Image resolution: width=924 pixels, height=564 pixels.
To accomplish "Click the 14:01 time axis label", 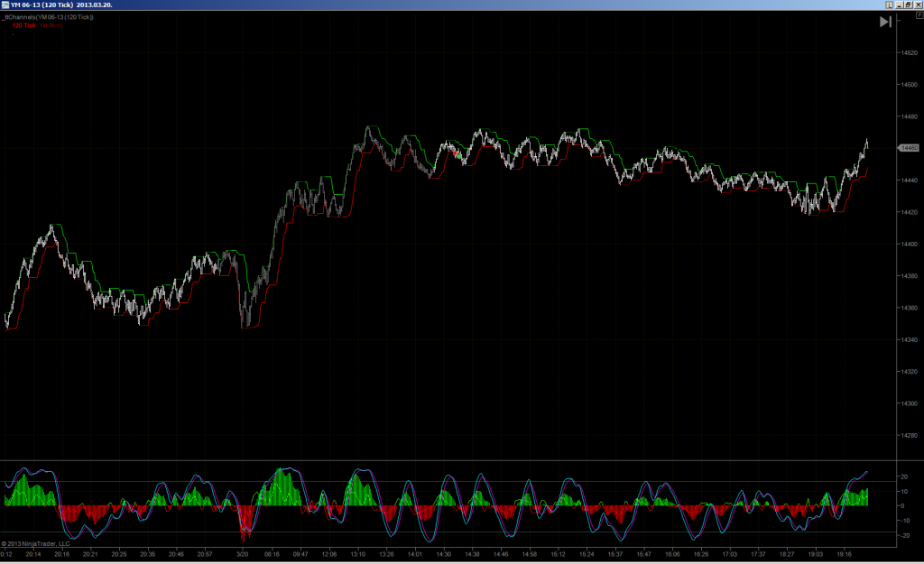I will click(415, 554).
